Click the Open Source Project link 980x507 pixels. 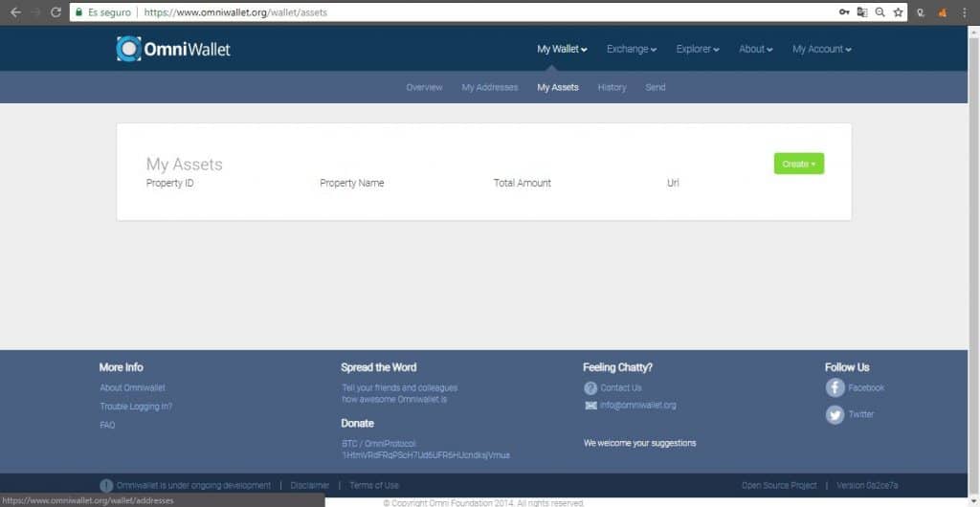(779, 485)
